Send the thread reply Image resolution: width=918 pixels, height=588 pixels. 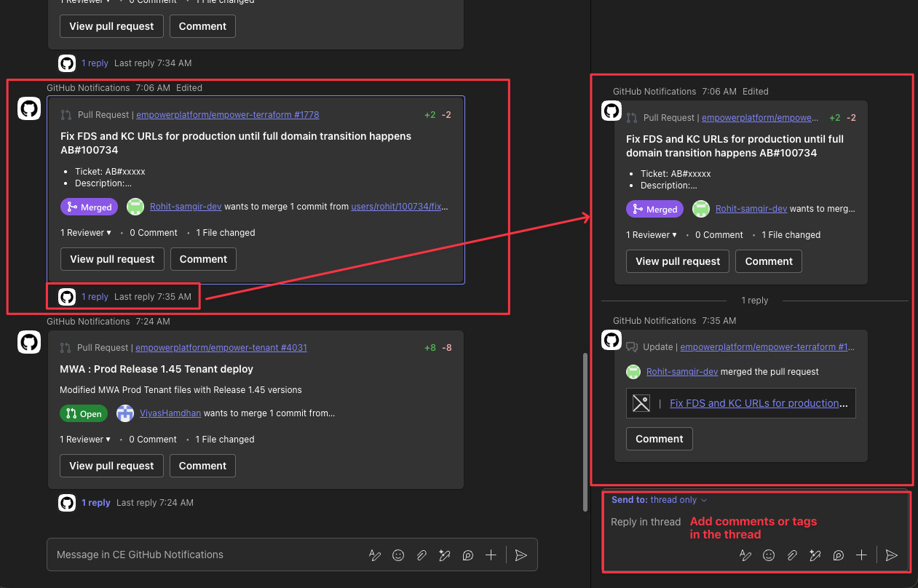tap(891, 555)
